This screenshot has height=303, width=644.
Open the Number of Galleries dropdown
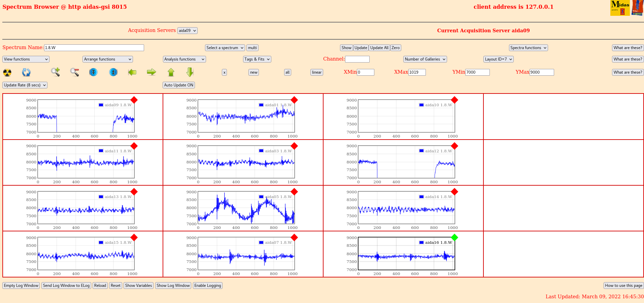click(x=425, y=59)
